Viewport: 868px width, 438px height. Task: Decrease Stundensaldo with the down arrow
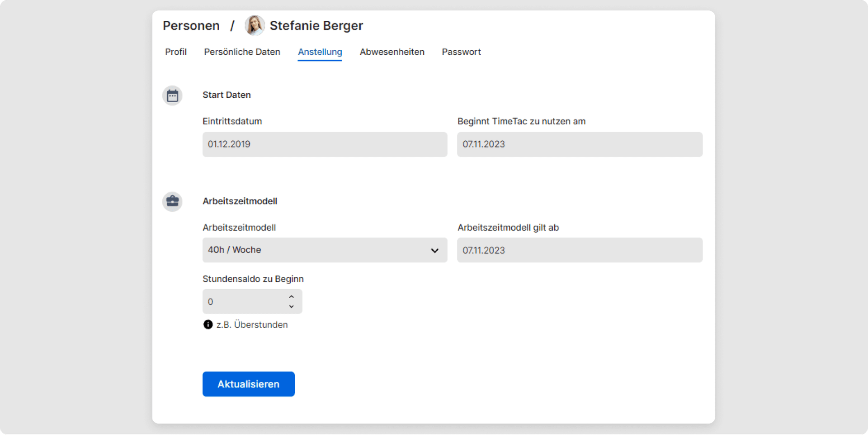click(292, 307)
